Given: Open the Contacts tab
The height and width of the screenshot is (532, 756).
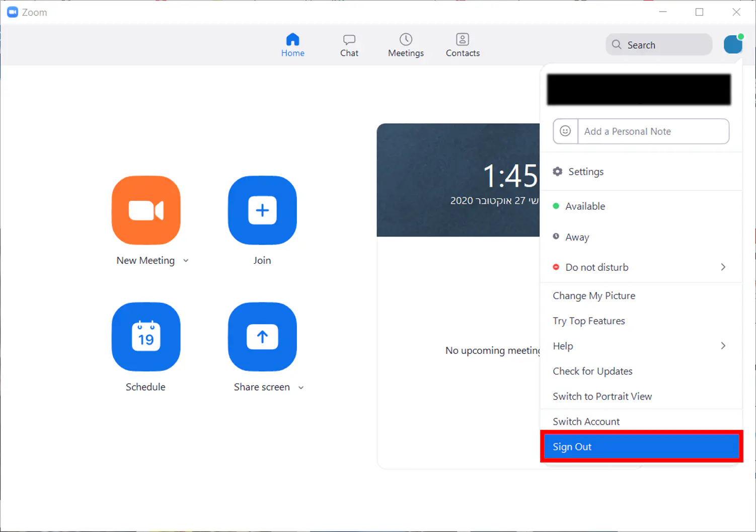Looking at the screenshot, I should point(463,45).
